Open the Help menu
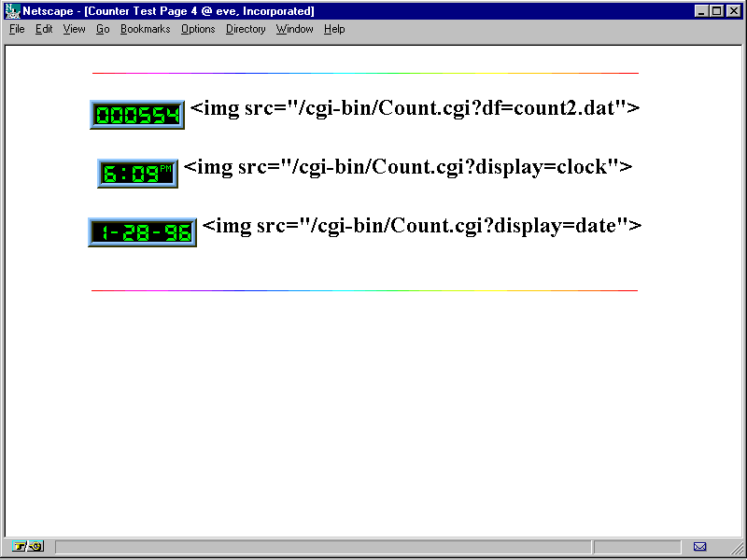The image size is (747, 560). 334,29
